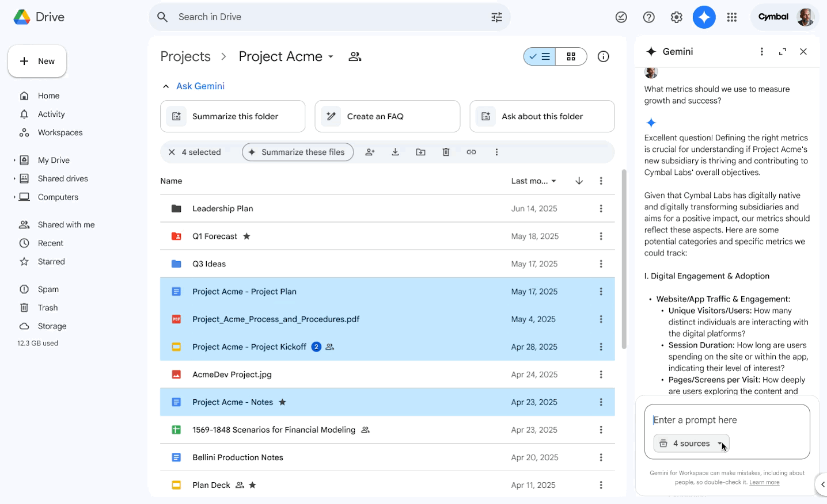
Task: Collapse the Ask Gemini suggestions section
Action: (166, 86)
